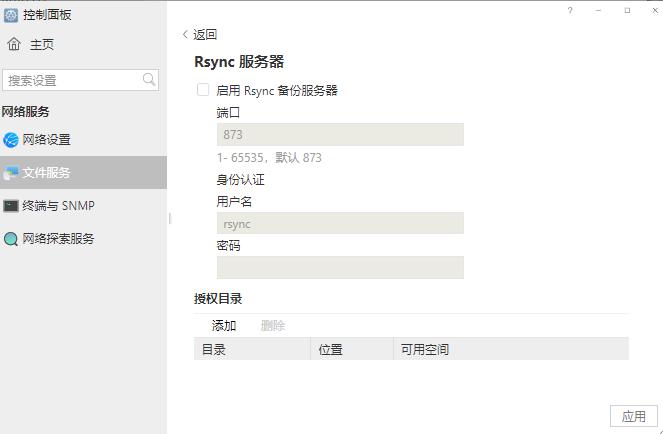Screen dimensions: 663x434
Task: Minimize the Control Panel window
Action: (598, 11)
